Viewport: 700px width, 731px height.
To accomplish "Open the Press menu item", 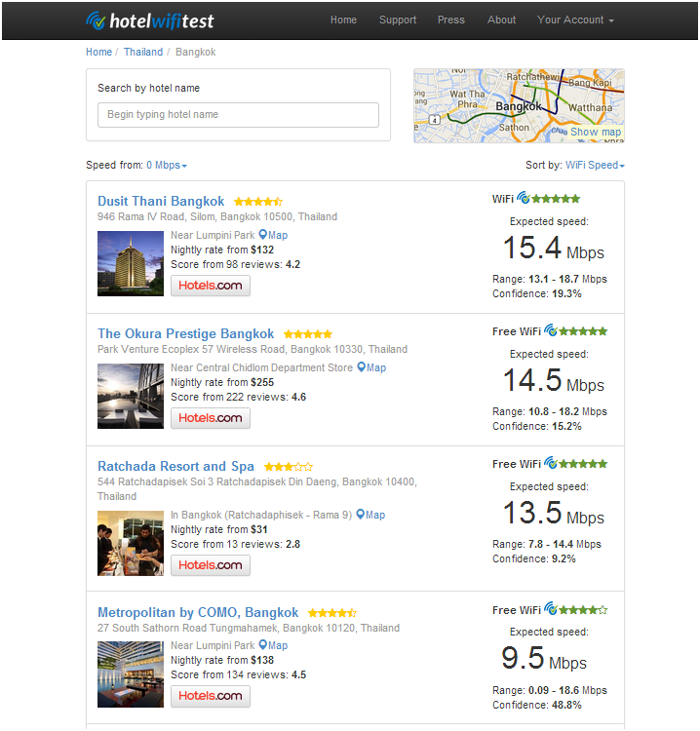I will pos(450,19).
